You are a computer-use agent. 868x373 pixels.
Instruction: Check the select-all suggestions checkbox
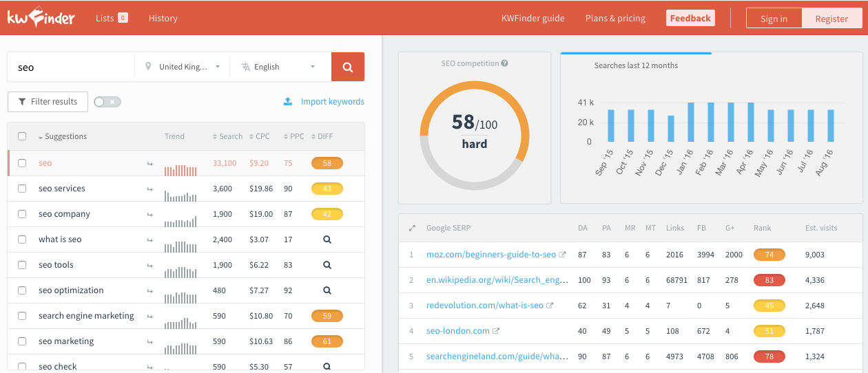click(x=22, y=136)
